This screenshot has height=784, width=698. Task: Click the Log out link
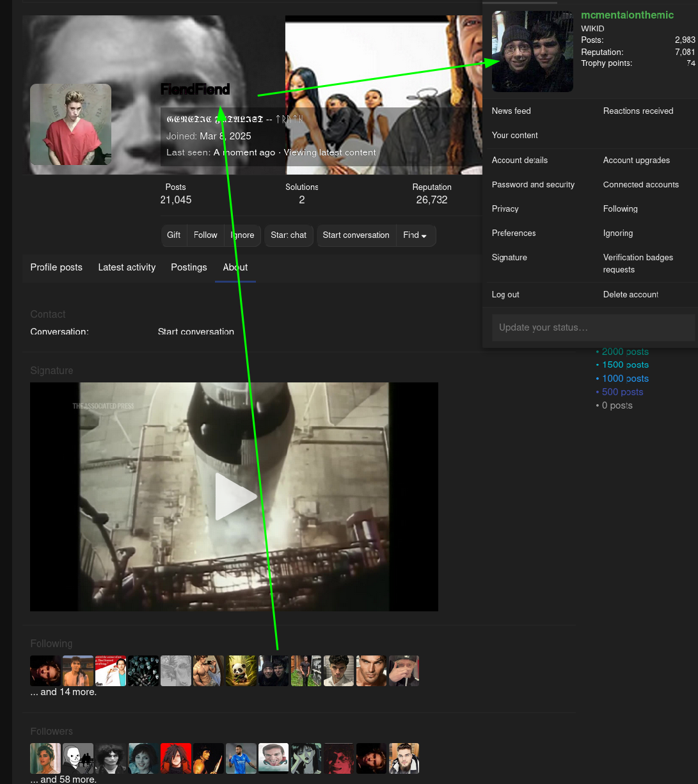pyautogui.click(x=505, y=295)
